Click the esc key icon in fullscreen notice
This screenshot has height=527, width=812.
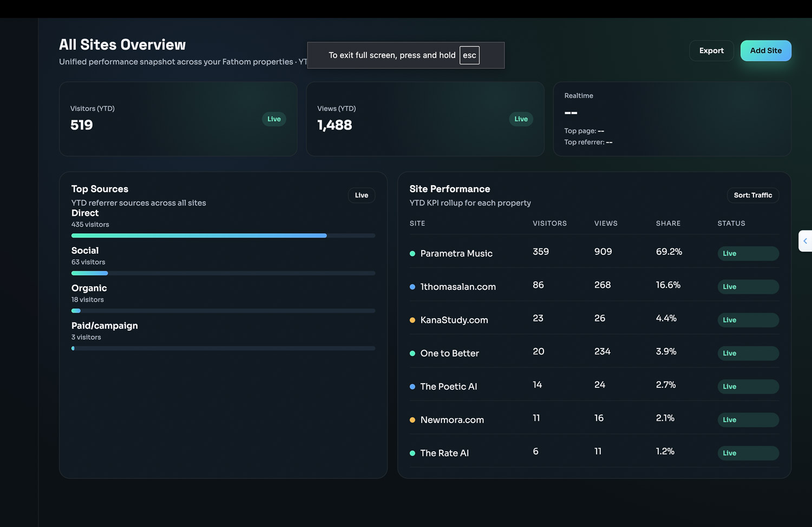(x=469, y=55)
